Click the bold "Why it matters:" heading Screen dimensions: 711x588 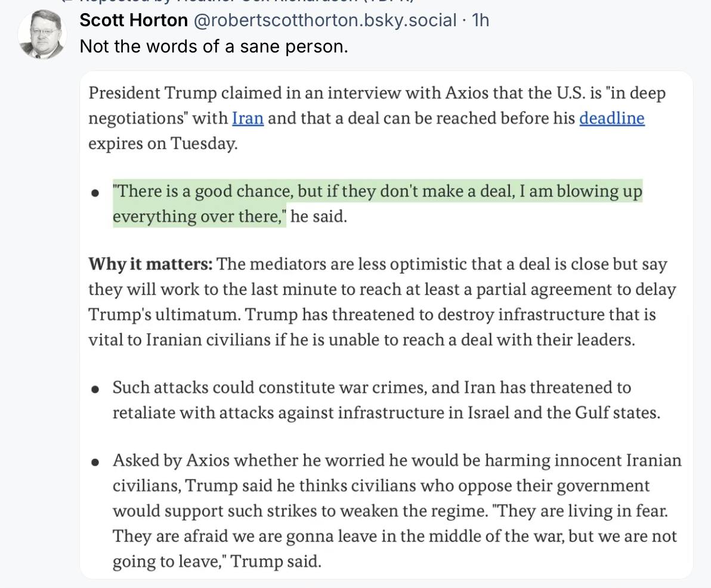(x=150, y=264)
